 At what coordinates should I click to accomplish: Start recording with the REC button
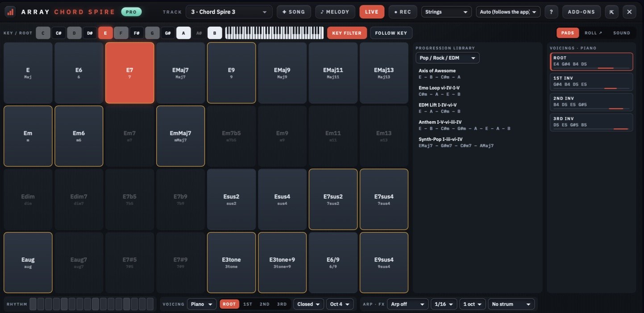tap(403, 12)
